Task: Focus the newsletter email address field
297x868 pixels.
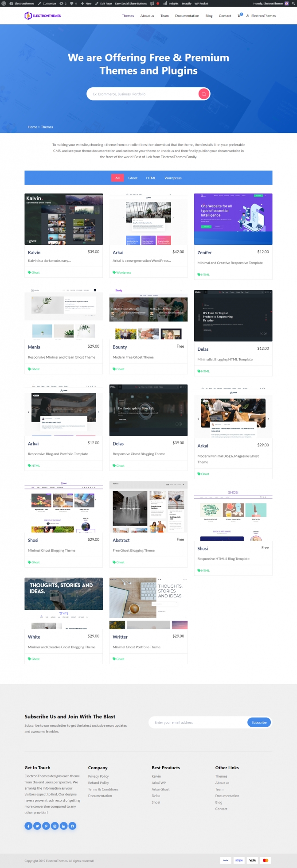Action: pyautogui.click(x=197, y=722)
